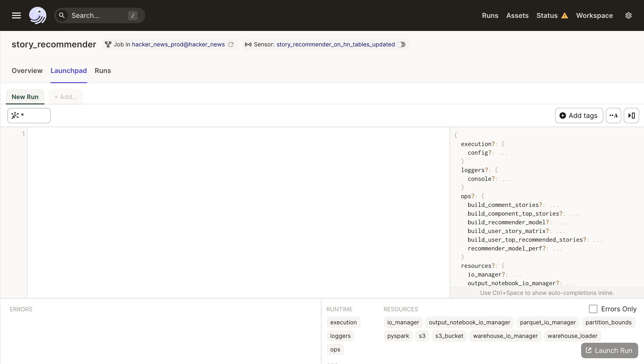Collapse the right config schema panel
The height and width of the screenshot is (364, 644).
[631, 116]
